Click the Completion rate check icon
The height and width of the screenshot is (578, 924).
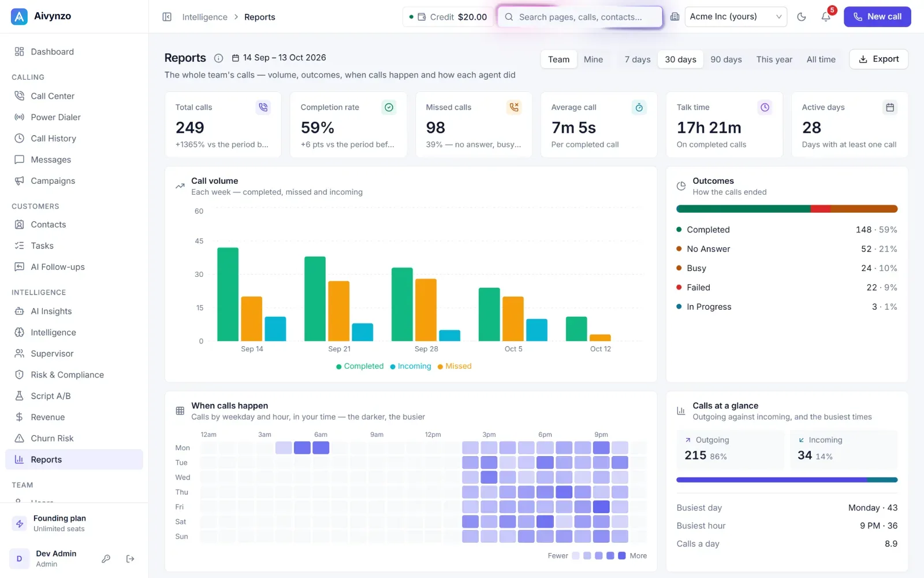(389, 107)
